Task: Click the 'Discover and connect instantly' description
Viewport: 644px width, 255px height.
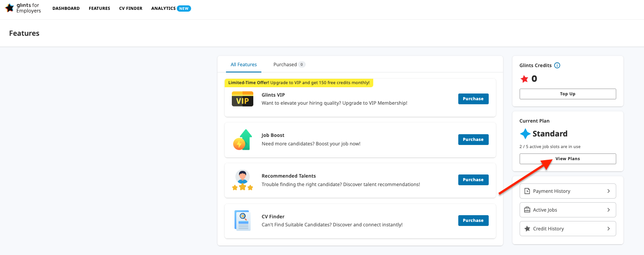Action: click(x=332, y=225)
